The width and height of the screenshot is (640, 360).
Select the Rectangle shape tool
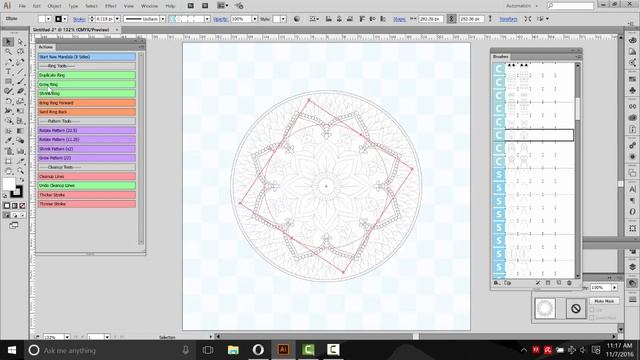pyautogui.click(x=8, y=82)
